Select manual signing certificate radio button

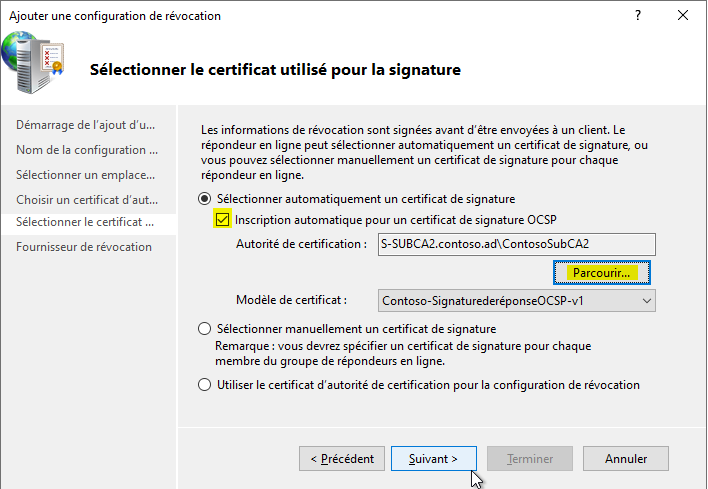(x=205, y=329)
